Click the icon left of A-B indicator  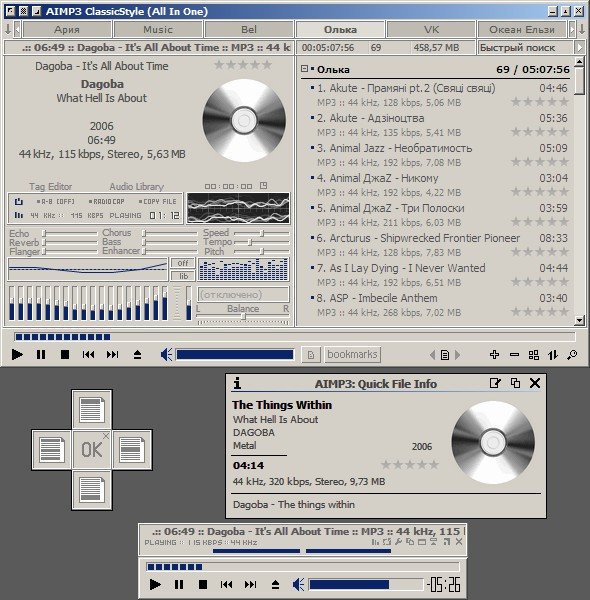[18, 201]
